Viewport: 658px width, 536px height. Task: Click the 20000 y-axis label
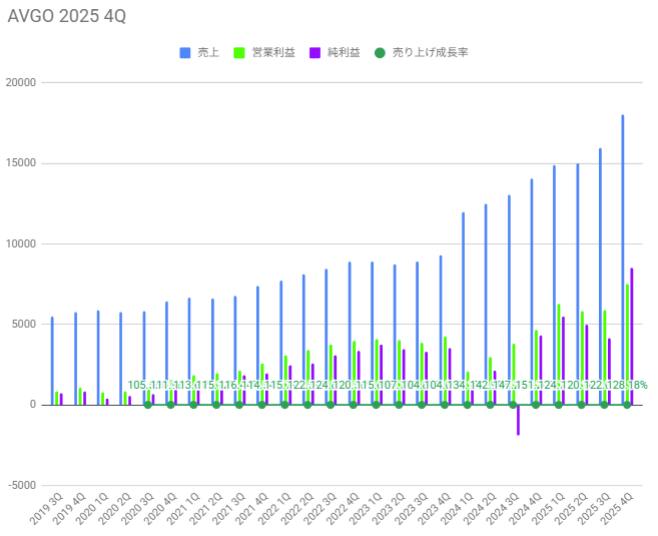pyautogui.click(x=21, y=83)
